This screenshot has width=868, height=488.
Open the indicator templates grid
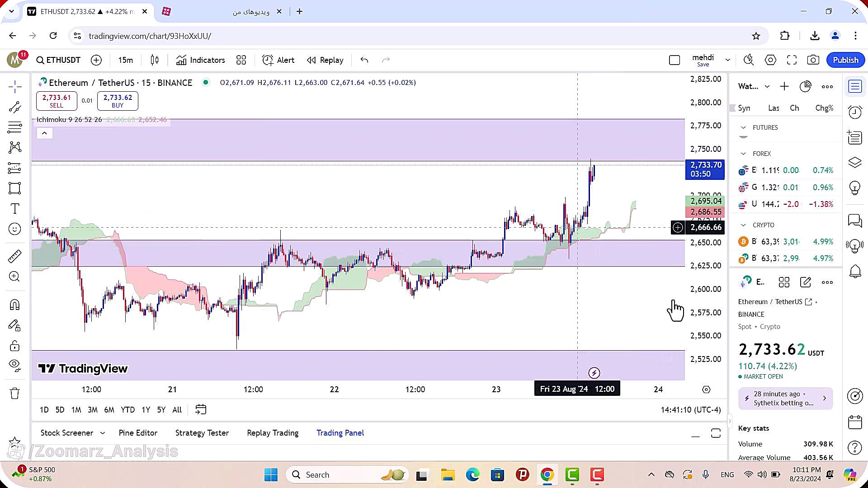pyautogui.click(x=241, y=60)
